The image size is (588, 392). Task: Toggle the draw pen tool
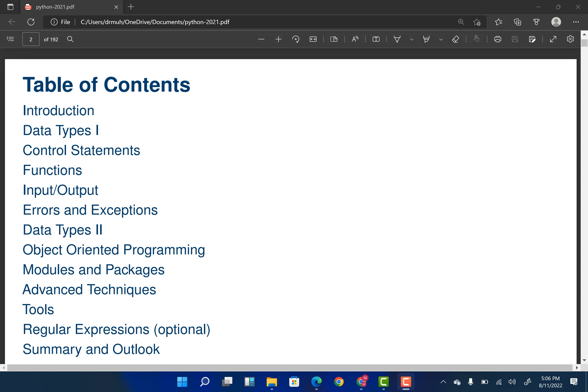397,39
